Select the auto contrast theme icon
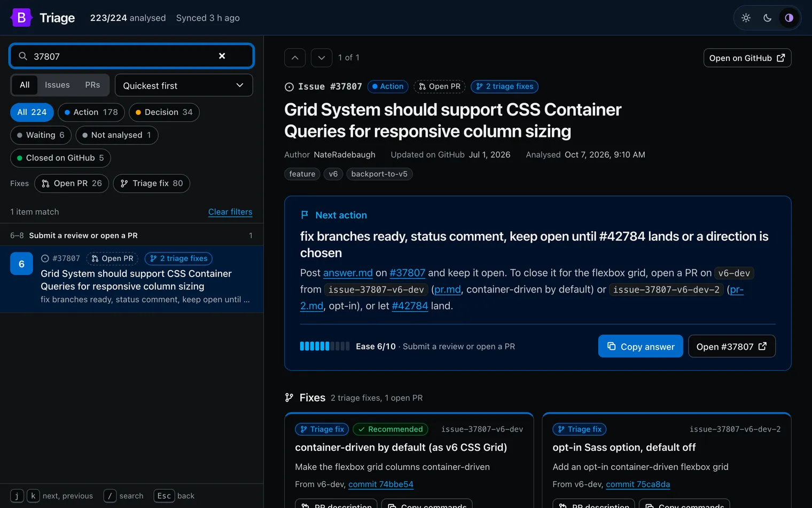 point(789,18)
